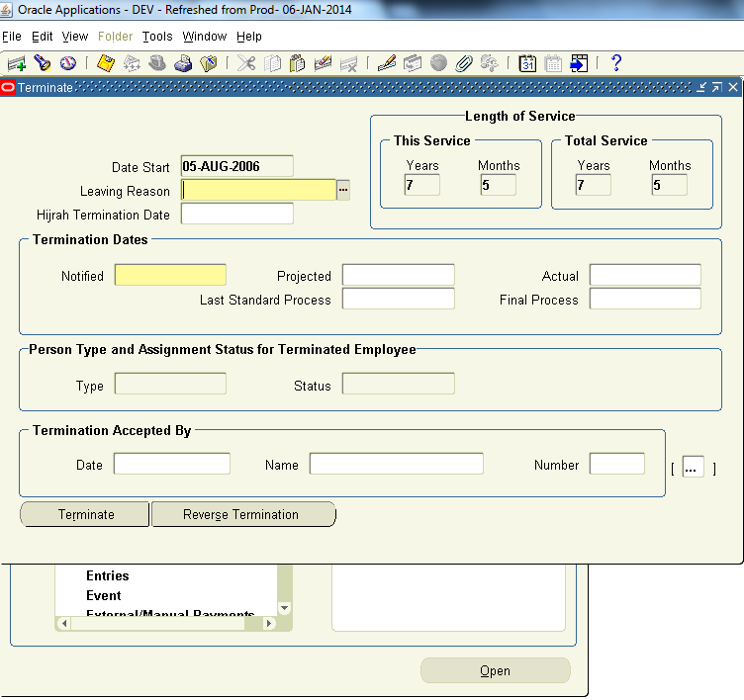The image size is (744, 700).
Task: Click the Save toolbar icon
Action: pos(106,63)
